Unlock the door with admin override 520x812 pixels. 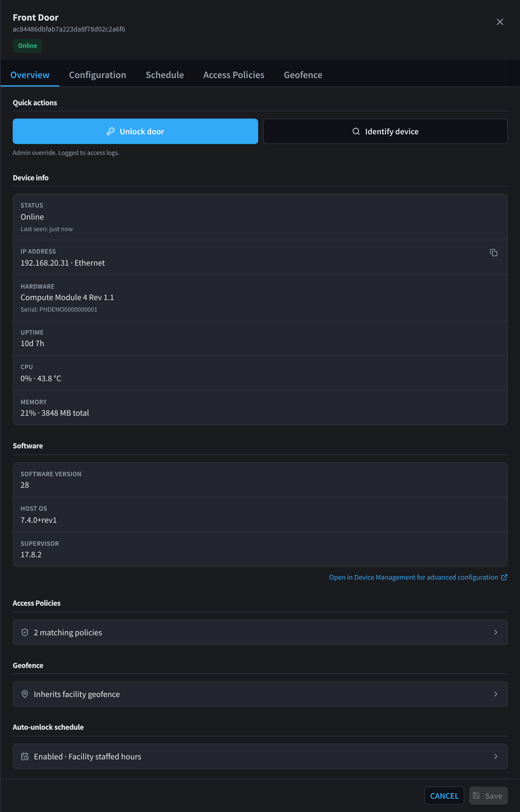(x=135, y=131)
